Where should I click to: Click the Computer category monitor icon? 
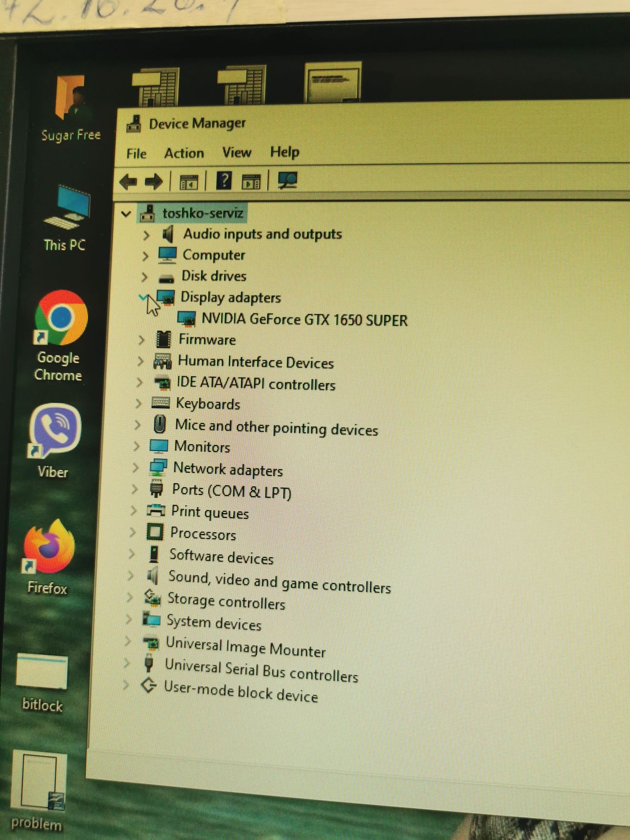167,255
